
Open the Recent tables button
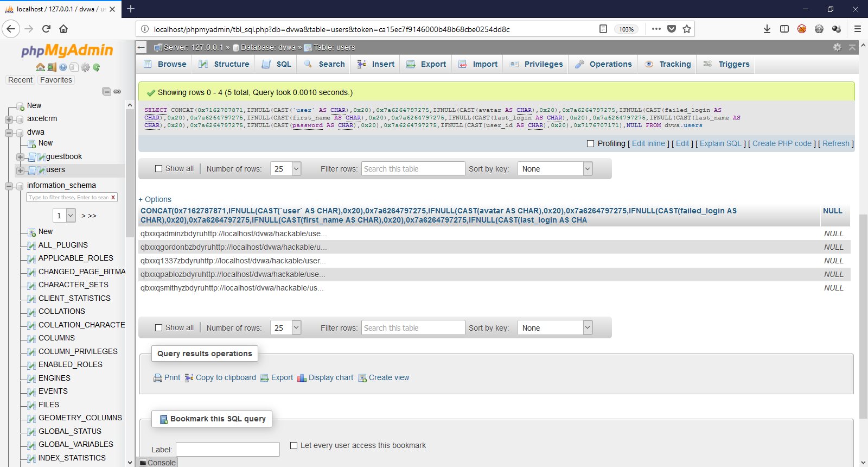[x=20, y=80]
